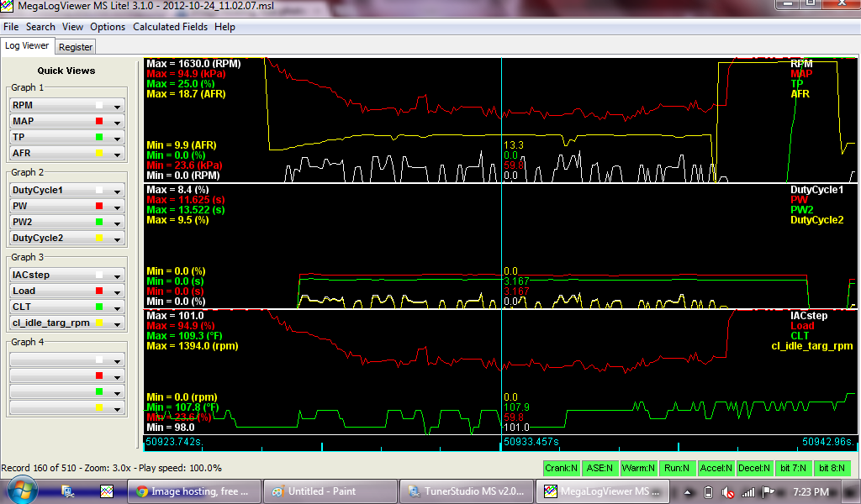Expand the IACstep field dropdown
The width and height of the screenshot is (861, 504).
pyautogui.click(x=117, y=276)
